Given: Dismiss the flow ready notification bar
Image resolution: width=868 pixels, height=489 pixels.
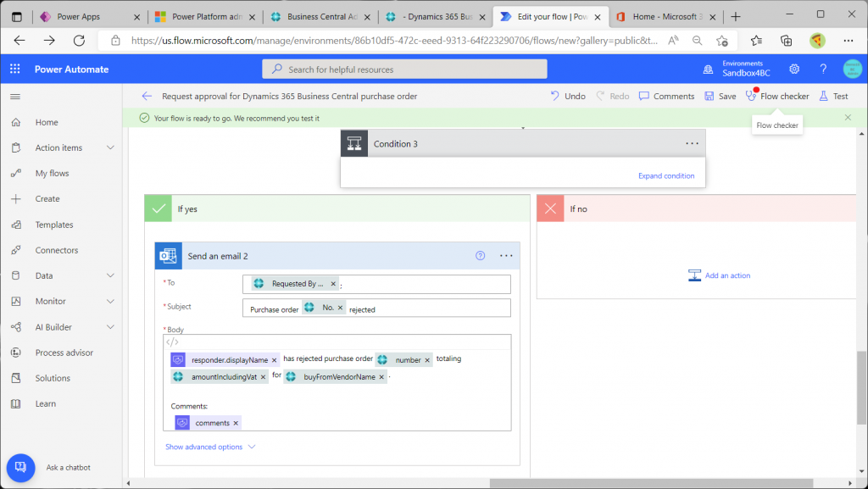Looking at the screenshot, I should [x=848, y=118].
